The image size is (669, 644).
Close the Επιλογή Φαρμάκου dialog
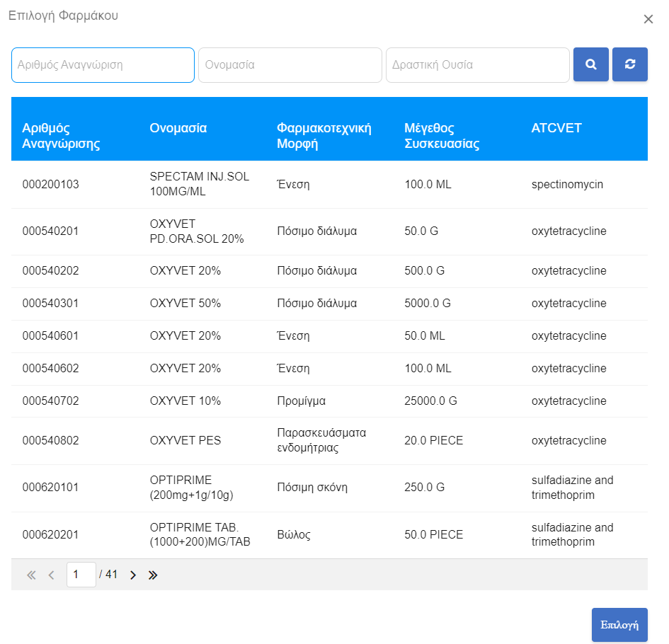[648, 19]
